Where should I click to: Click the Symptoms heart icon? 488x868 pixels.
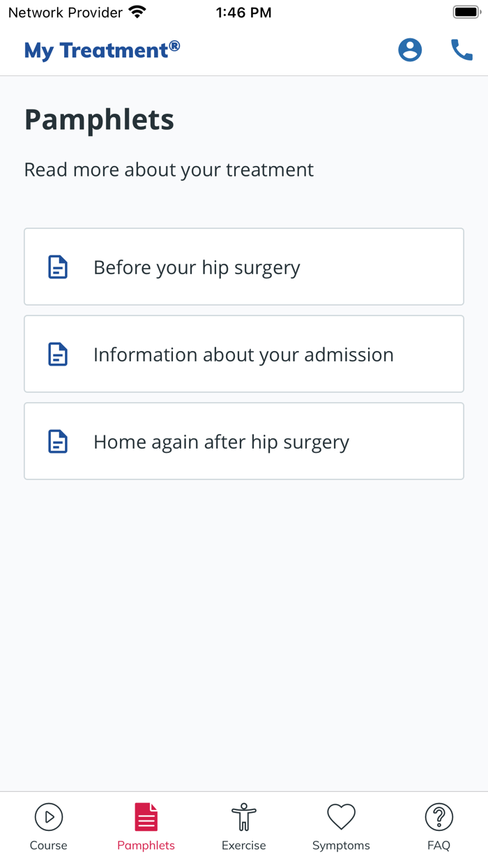pos(341,816)
